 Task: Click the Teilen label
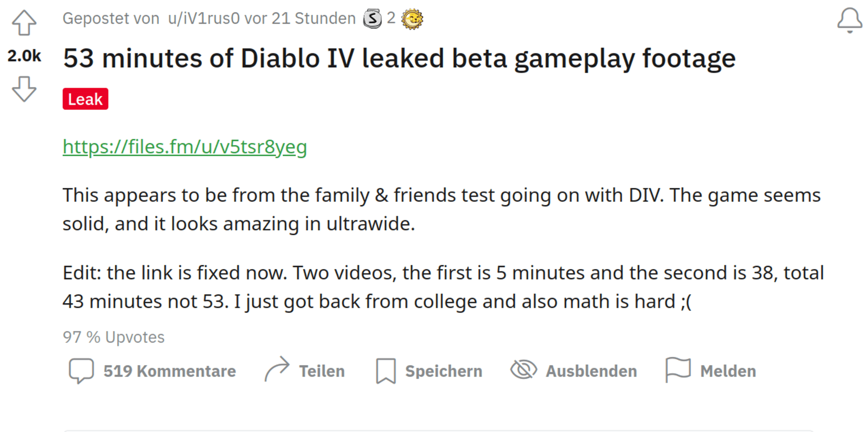[322, 371]
